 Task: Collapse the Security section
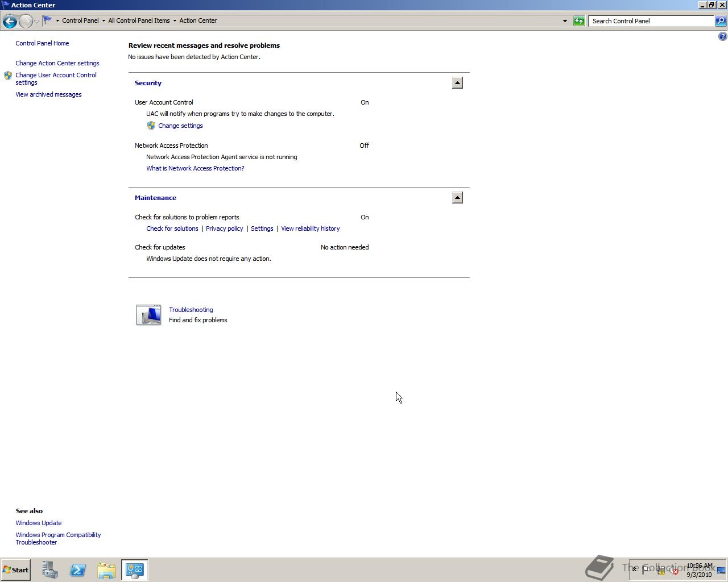(x=457, y=83)
